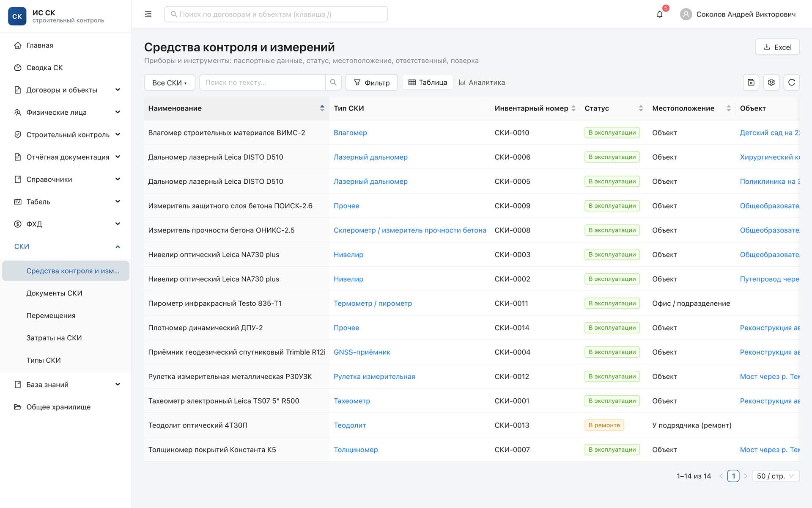Open table settings gear
This screenshot has height=508, width=812.
(x=771, y=83)
